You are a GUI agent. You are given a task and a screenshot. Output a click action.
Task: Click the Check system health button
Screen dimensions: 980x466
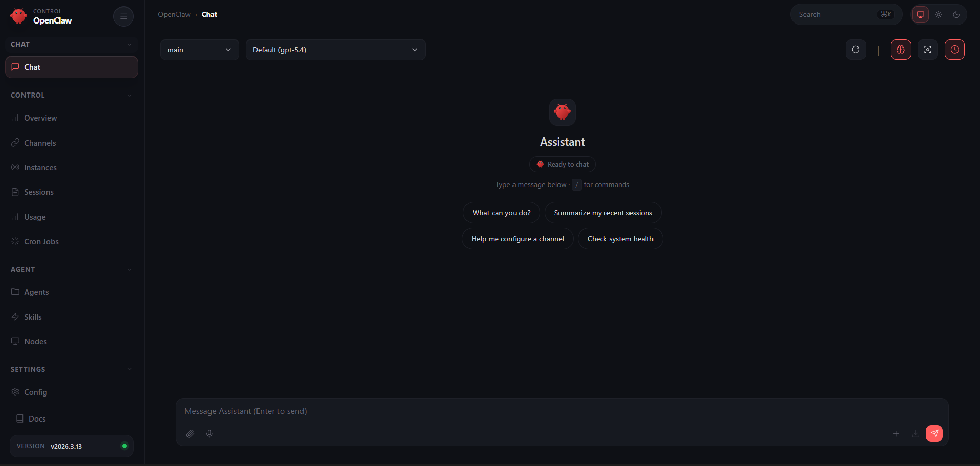[620, 239]
